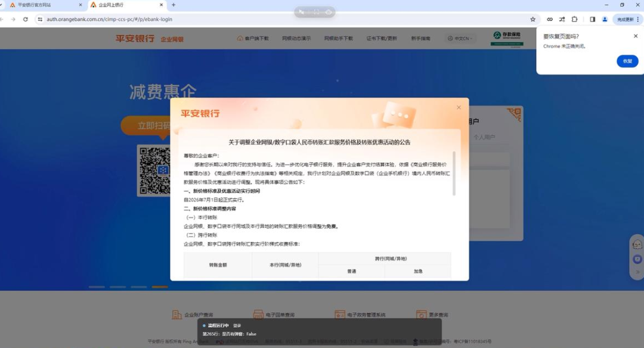644x348 pixels.
Task: Click the 电子政务管理系统 icon
Action: point(340,315)
